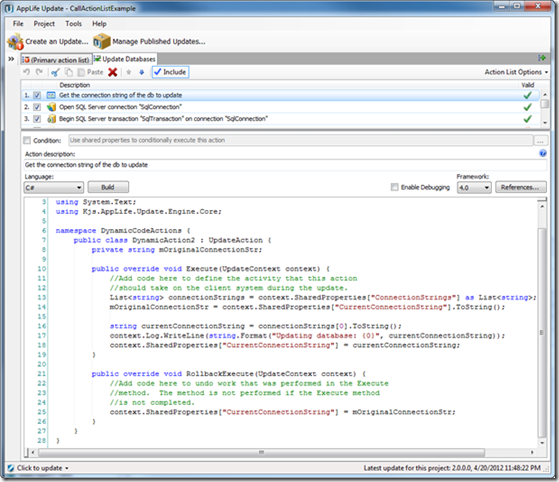559x482 pixels.
Task: Uncheck the first action's checkbox
Action: point(37,95)
